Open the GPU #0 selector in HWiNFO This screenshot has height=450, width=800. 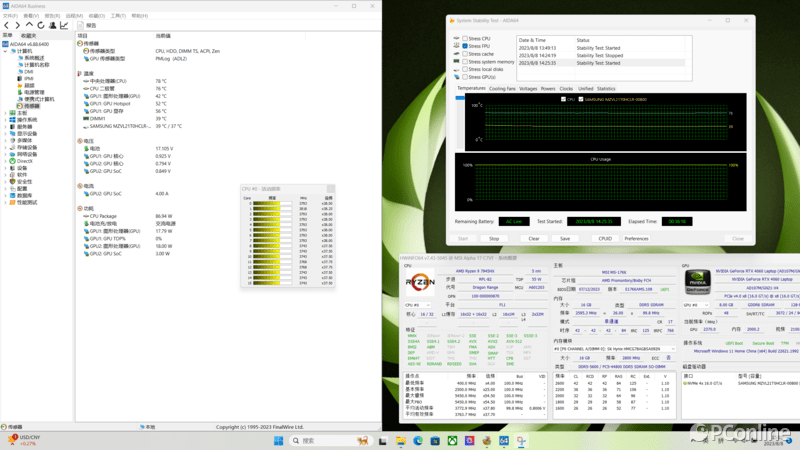(x=696, y=305)
